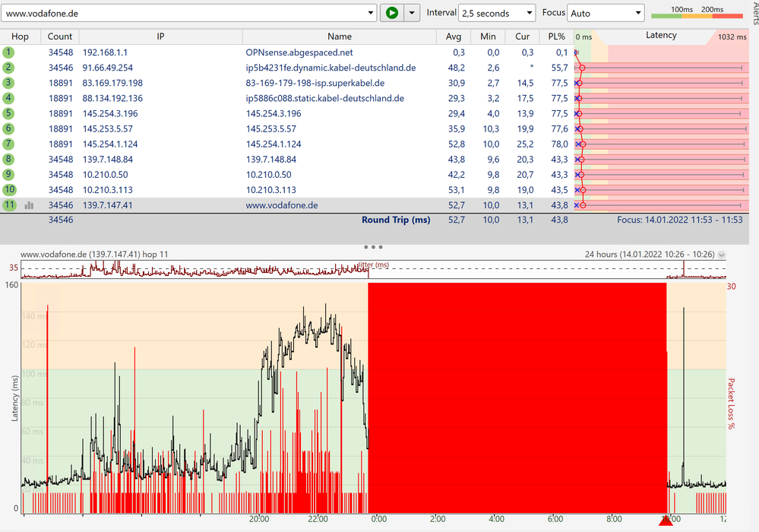Click IP address 192.168.1.1
759x532 pixels.
pyautogui.click(x=105, y=52)
